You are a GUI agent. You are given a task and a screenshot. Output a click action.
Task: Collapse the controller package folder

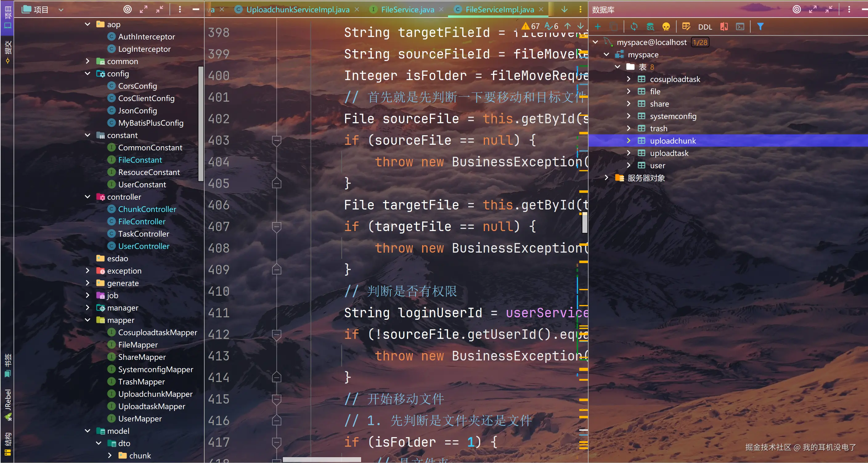pos(88,197)
